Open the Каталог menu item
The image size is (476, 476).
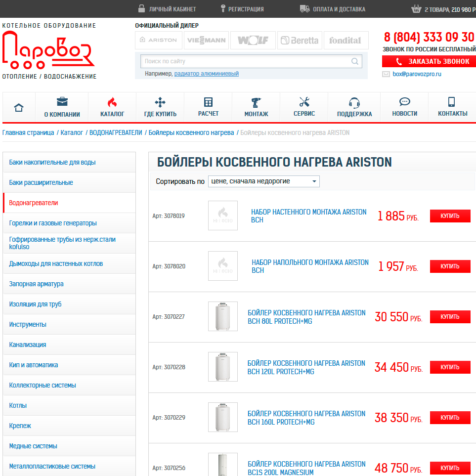[112, 107]
